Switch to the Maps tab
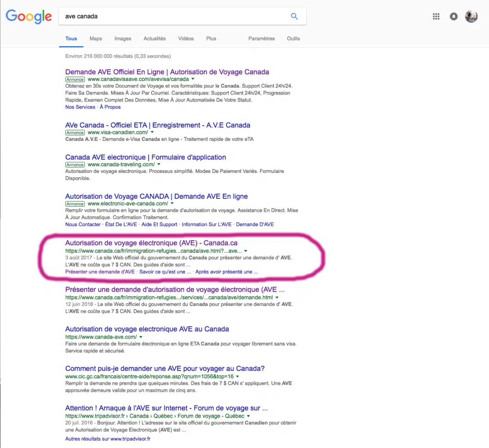489x448 pixels. point(96,39)
